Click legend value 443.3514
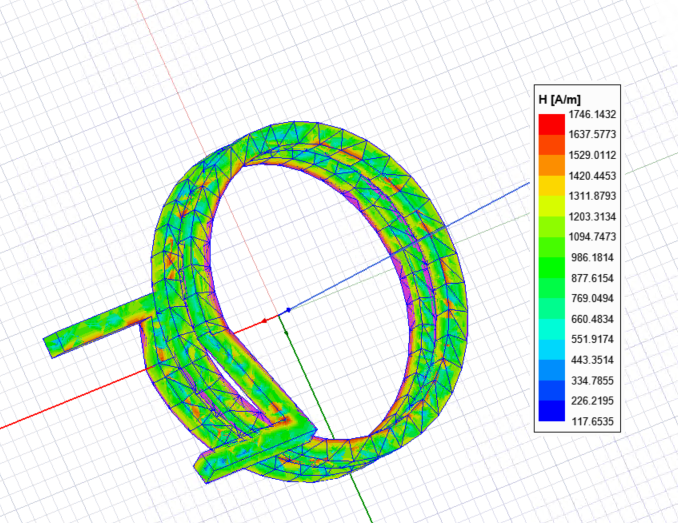Image resolution: width=678 pixels, height=523 pixels. pyautogui.click(x=592, y=360)
